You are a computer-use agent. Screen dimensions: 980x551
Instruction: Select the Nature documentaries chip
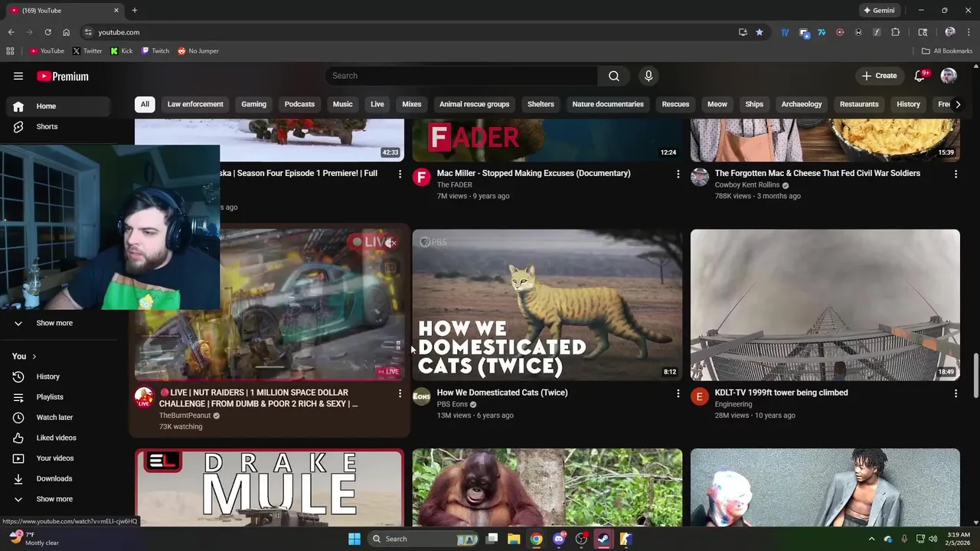pos(608,105)
